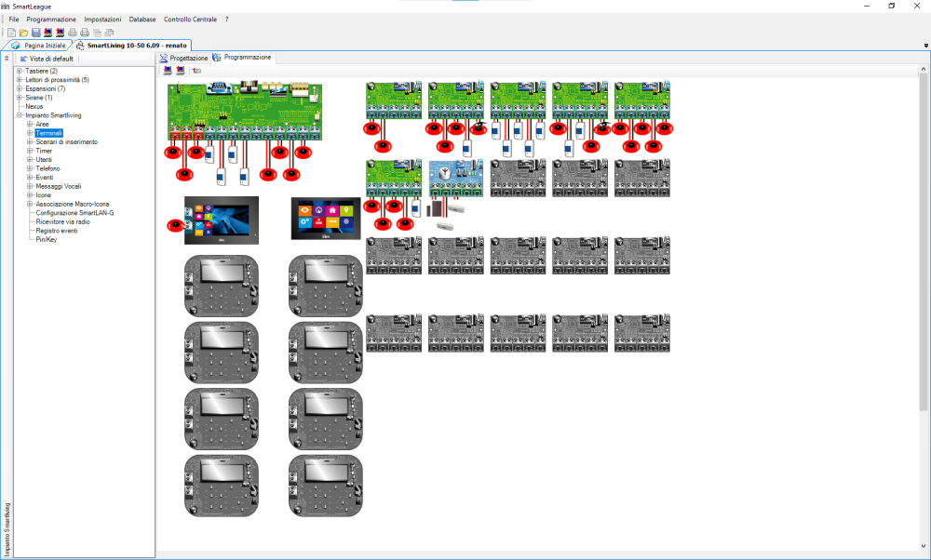Viewport: 931px width, 560px height.
Task: Open Ricevitore via radio item
Action: pyautogui.click(x=63, y=222)
